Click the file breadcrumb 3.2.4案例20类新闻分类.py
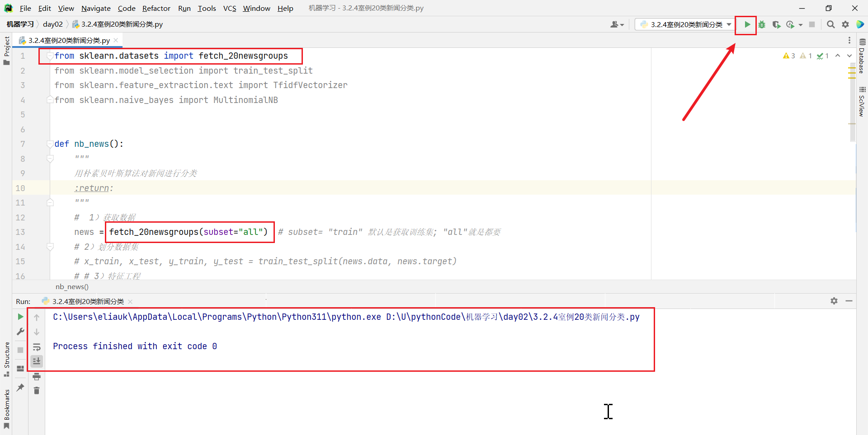The width and height of the screenshot is (868, 435). tap(118, 24)
